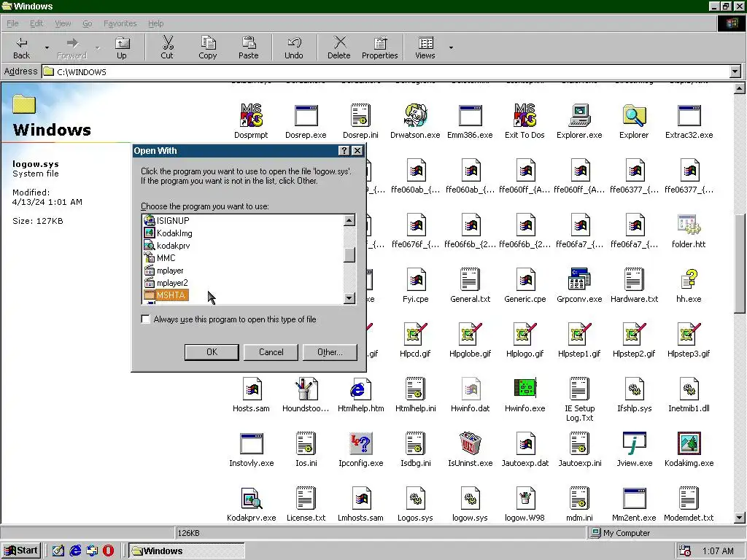Viewport: 747px width, 560px height.
Task: Select the Explorer magnifier folder icon
Action: coord(634,115)
